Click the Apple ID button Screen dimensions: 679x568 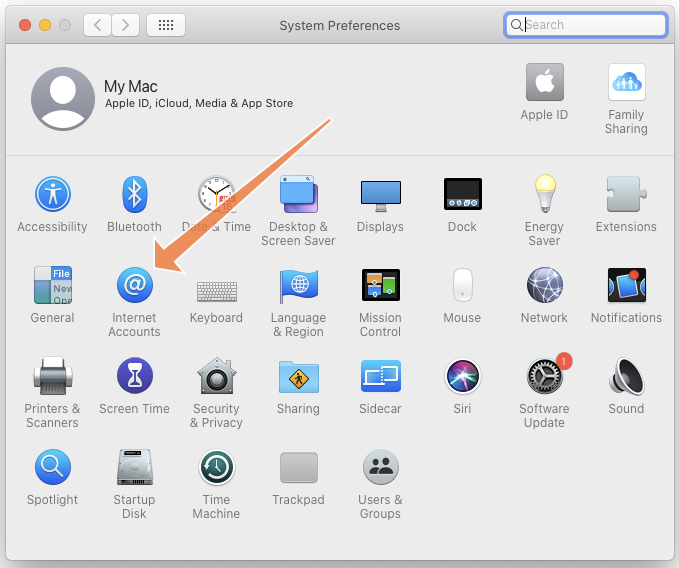point(544,83)
